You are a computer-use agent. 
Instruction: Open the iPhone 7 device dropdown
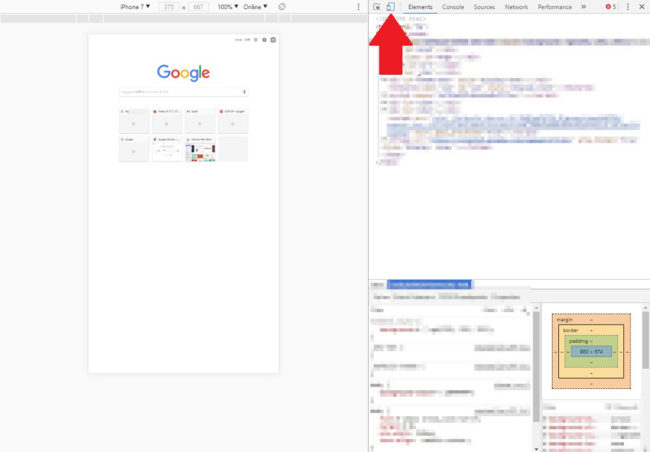click(x=135, y=7)
